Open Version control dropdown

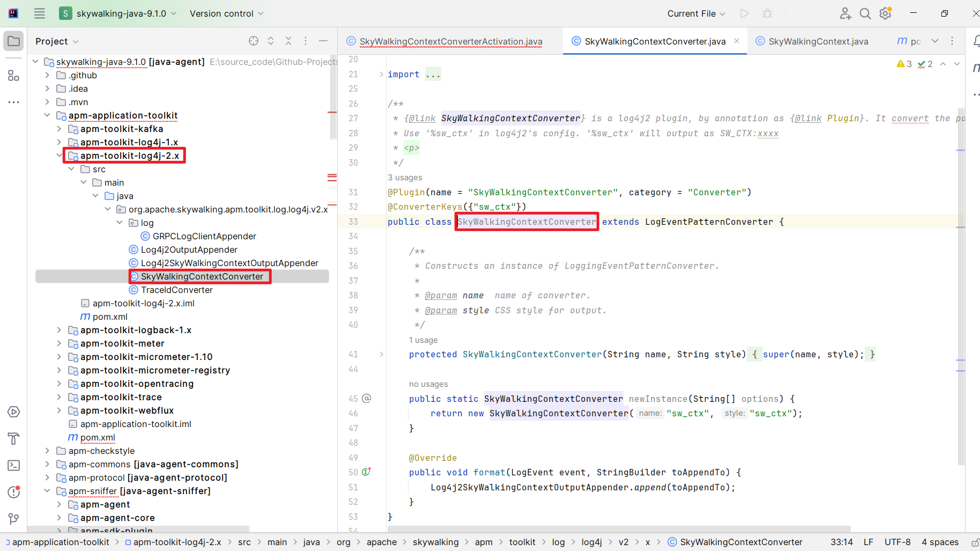tap(226, 13)
